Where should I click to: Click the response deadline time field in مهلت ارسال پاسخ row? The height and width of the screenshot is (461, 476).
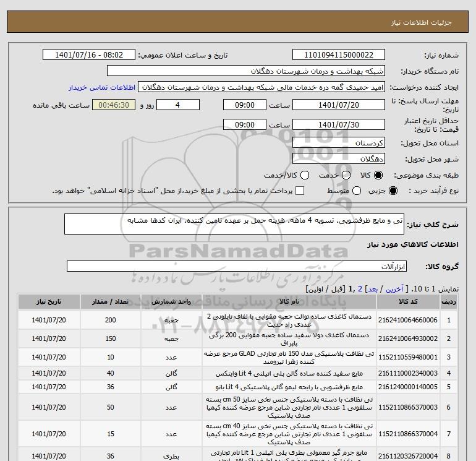tap(245, 105)
